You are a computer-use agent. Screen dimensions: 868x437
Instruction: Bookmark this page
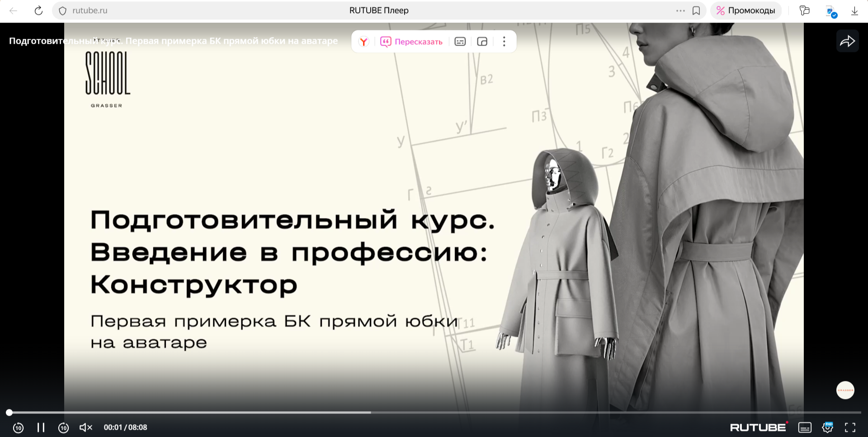click(x=696, y=11)
